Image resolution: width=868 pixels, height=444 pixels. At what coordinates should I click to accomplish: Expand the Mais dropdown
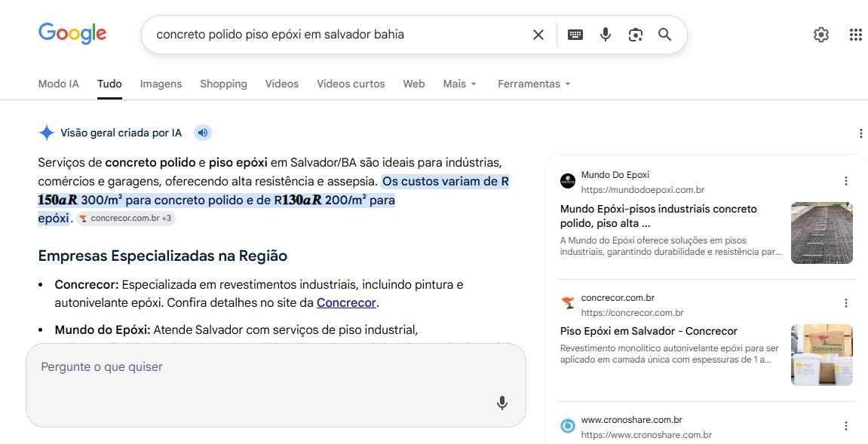pos(459,84)
